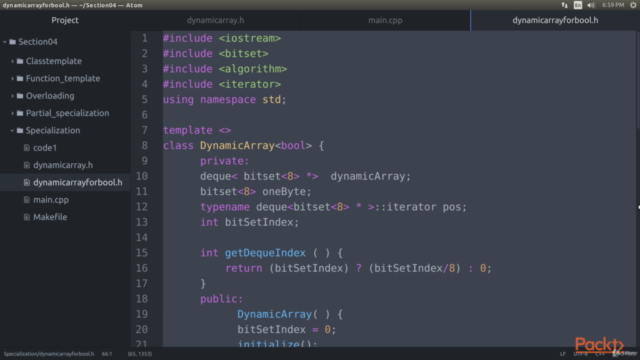
Task: Expand the Partial_specialization folder arrow
Action: (x=12, y=113)
